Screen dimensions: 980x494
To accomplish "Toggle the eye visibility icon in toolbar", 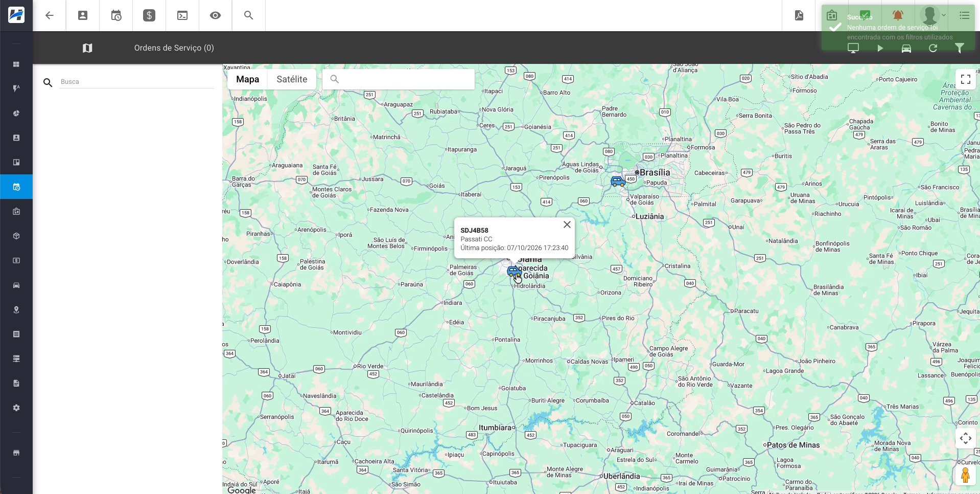I will pos(216,15).
